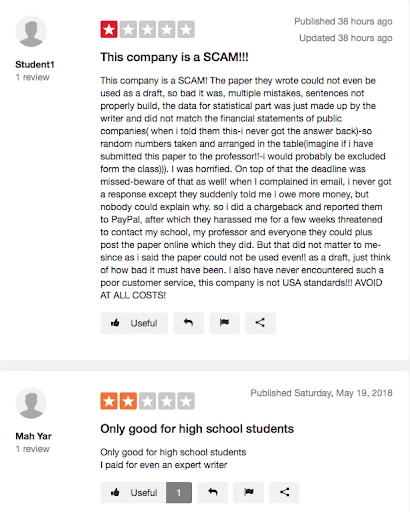Click the useful count badge showing 1
This screenshot has width=410, height=512.
point(179,492)
